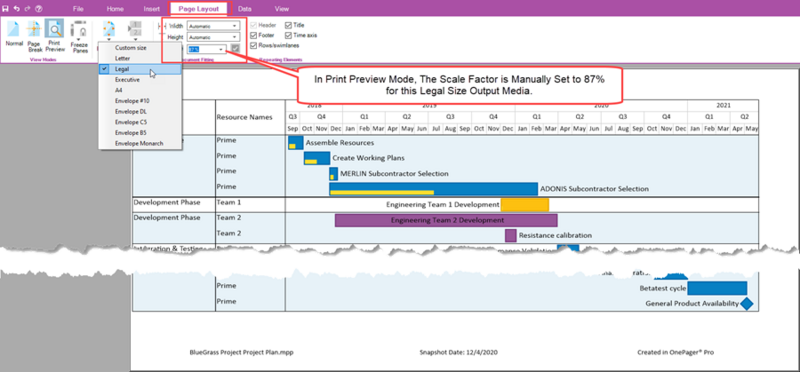Click the scale apply checkmark button
800x372 pixels.
pos(235,49)
